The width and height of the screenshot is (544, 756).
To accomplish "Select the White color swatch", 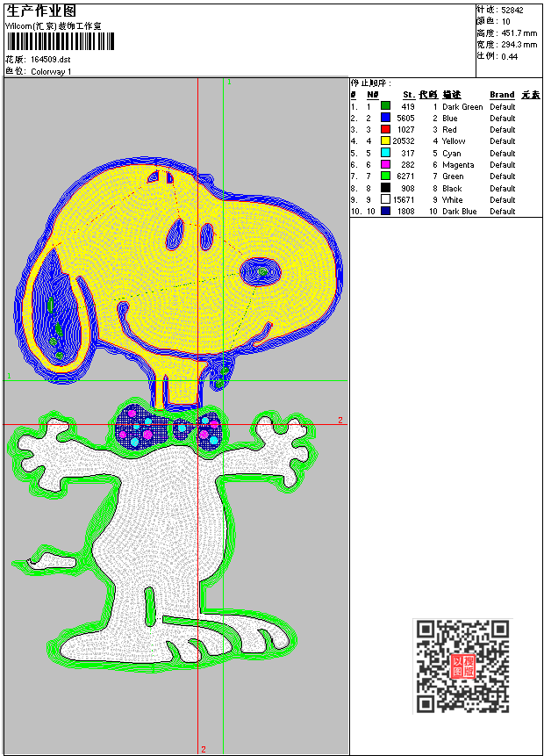I will [385, 199].
